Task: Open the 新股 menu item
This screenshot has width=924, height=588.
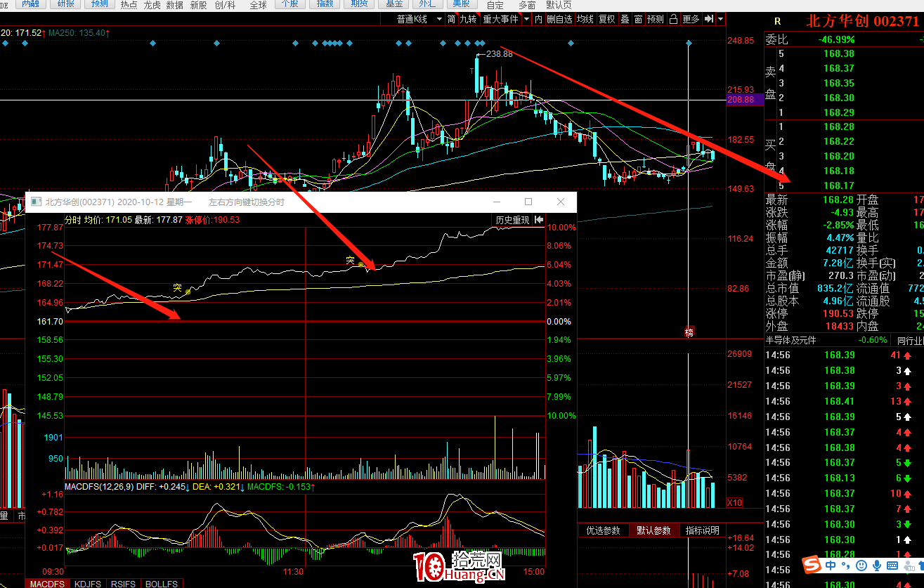Action: click(x=199, y=5)
